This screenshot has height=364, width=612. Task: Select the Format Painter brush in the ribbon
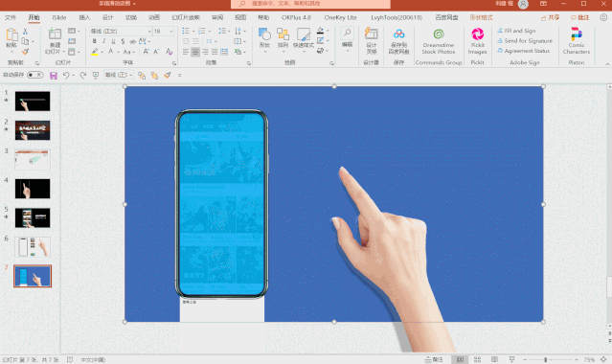pyautogui.click(x=25, y=52)
